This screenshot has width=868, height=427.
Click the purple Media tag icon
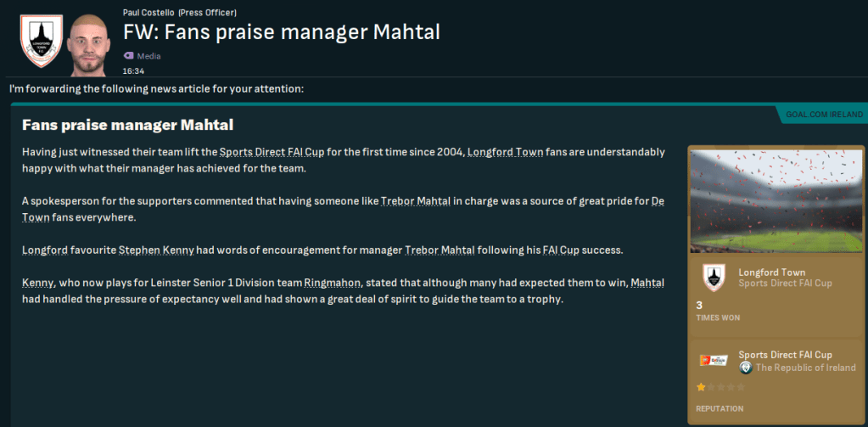click(128, 56)
